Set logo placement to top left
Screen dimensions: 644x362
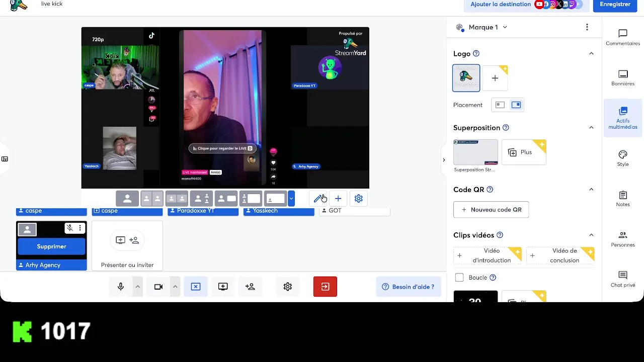tap(500, 105)
